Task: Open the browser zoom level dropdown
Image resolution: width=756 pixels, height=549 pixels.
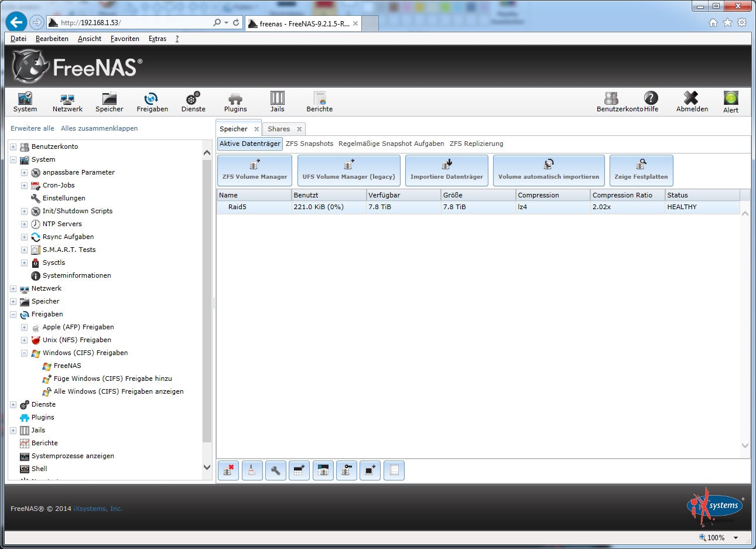Action: point(736,537)
